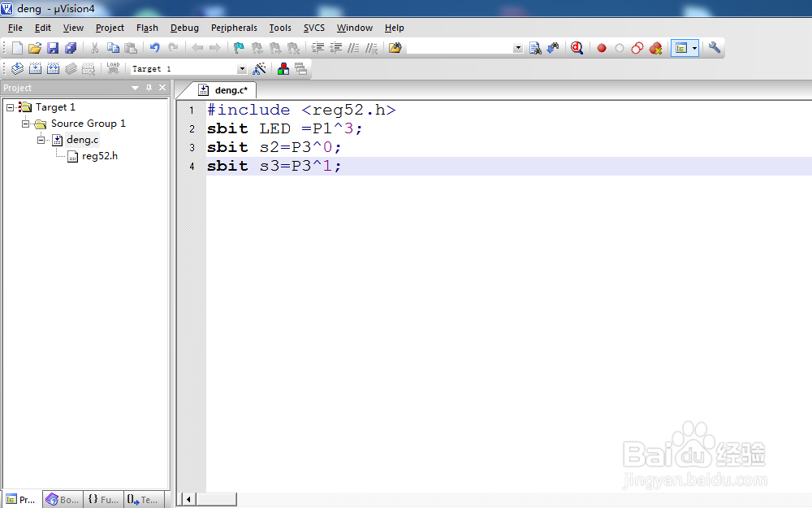This screenshot has height=508, width=812.
Task: Indent the selected lines
Action: (x=317, y=48)
